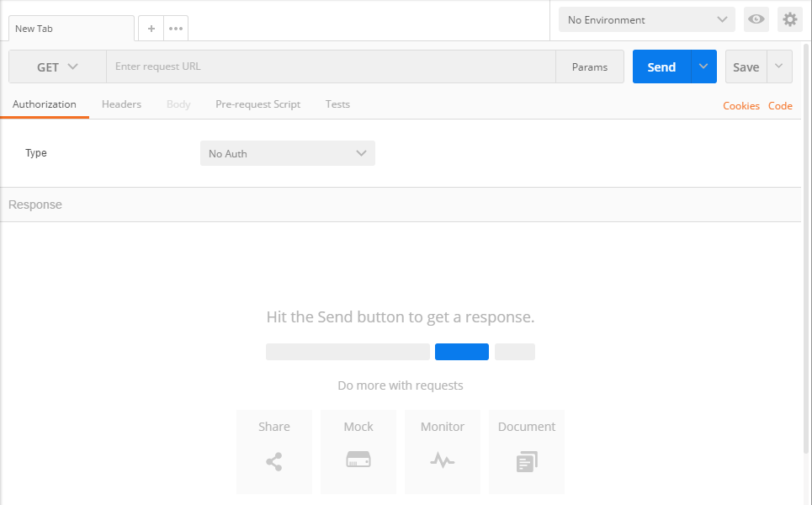Open the No Auth type dropdown

pos(288,153)
